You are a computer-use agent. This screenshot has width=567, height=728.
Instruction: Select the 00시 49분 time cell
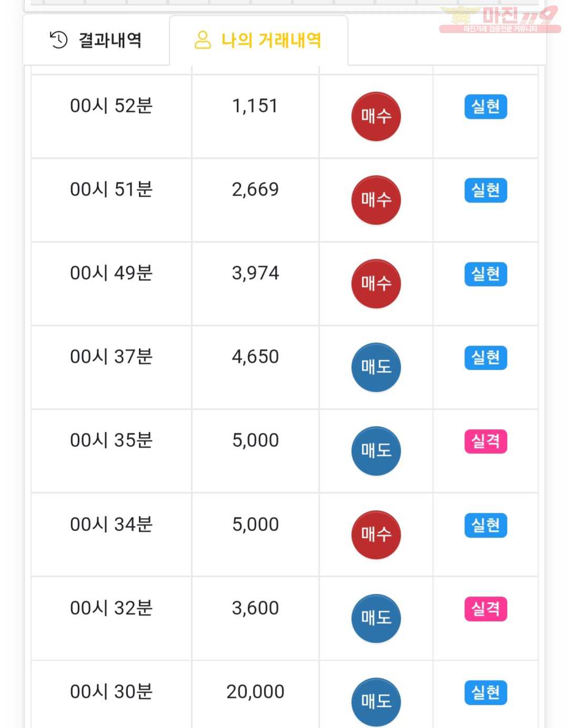point(111,284)
